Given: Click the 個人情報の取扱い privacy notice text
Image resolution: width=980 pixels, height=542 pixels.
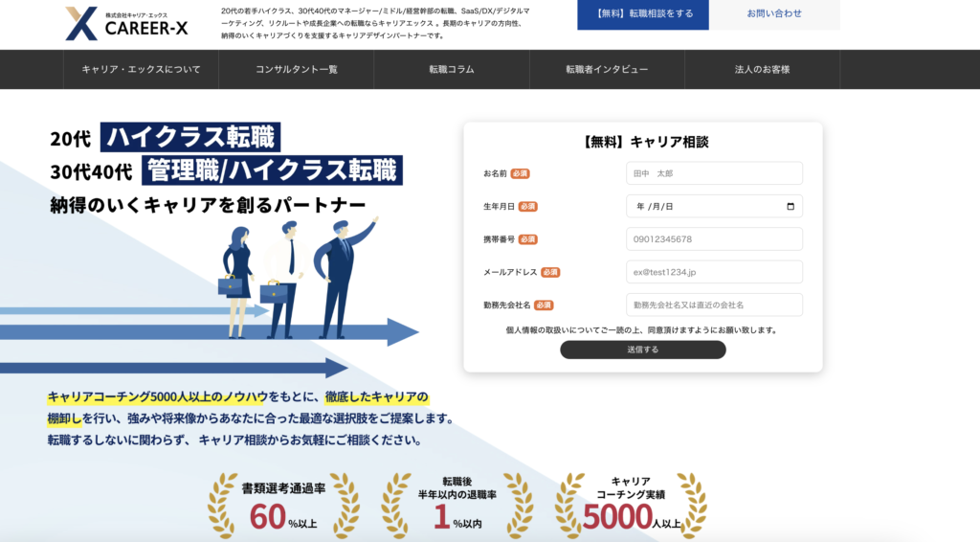Looking at the screenshot, I should pos(641,330).
